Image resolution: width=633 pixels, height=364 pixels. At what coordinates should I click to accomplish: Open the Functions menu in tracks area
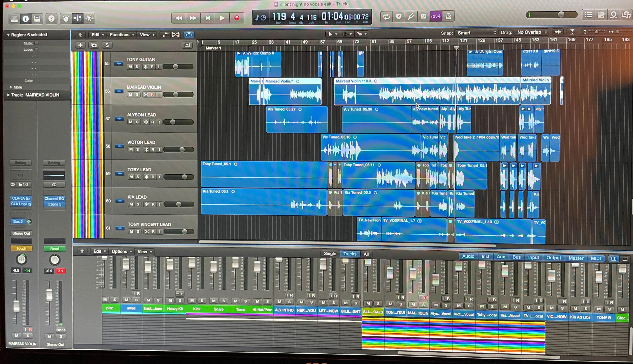pos(122,35)
